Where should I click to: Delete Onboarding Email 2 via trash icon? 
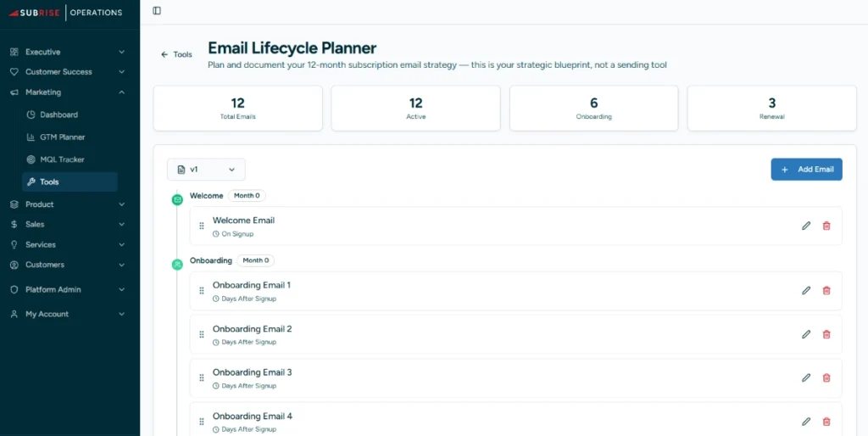[x=826, y=334]
